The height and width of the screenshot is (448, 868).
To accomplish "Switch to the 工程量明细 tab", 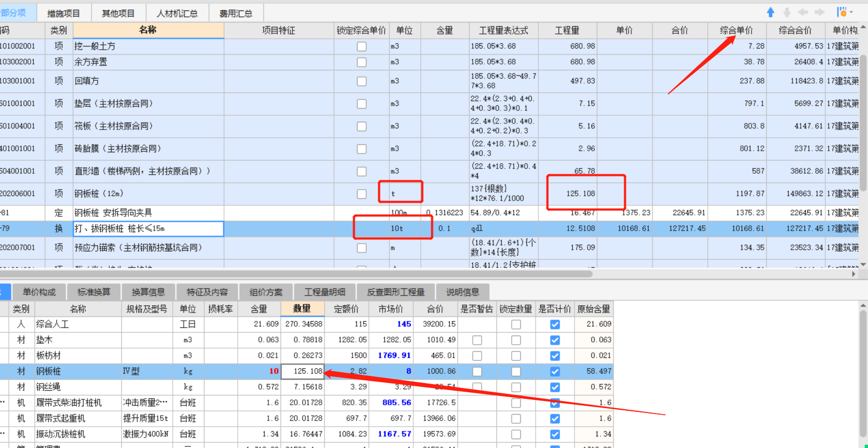I will pos(325,292).
